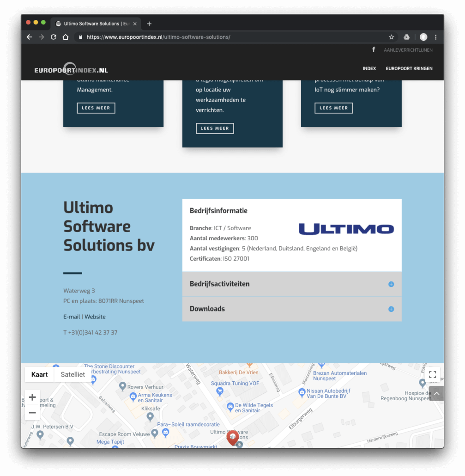Screen dimensions: 465x476
Task: Click the Arma Keukens en Sanitair pin
Action: pos(133,397)
